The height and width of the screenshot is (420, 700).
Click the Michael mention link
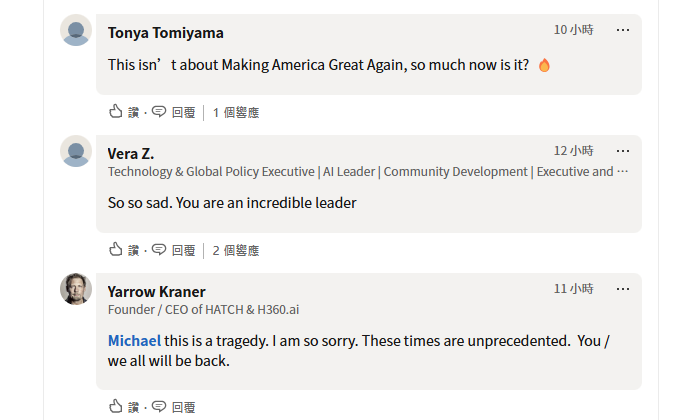(x=134, y=341)
